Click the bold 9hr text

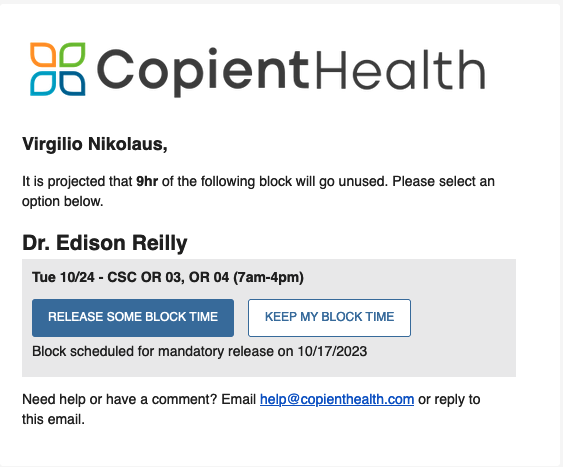[x=147, y=181]
